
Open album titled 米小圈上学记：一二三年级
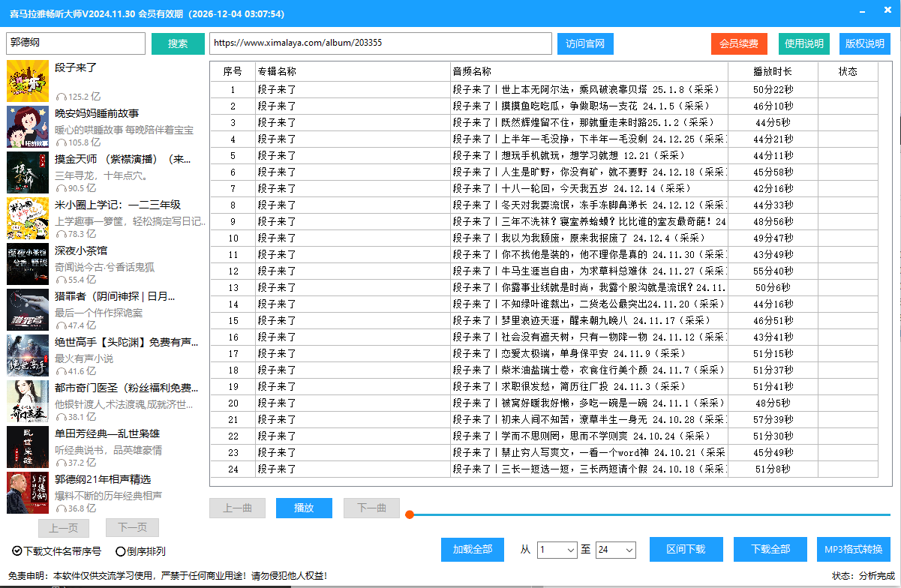coord(118,205)
